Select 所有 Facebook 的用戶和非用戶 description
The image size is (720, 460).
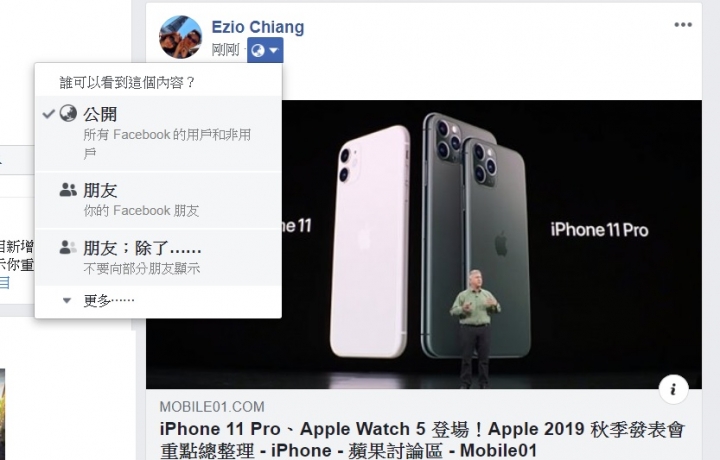[x=167, y=144]
